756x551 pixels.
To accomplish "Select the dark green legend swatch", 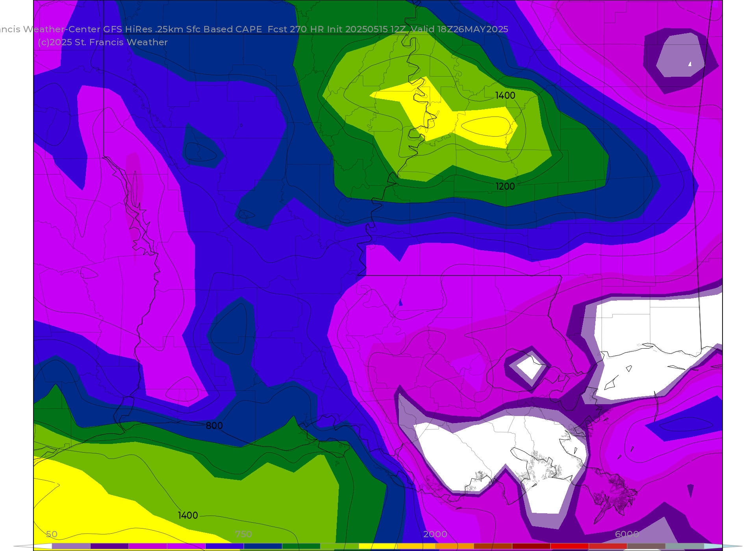I will pyautogui.click(x=301, y=546).
